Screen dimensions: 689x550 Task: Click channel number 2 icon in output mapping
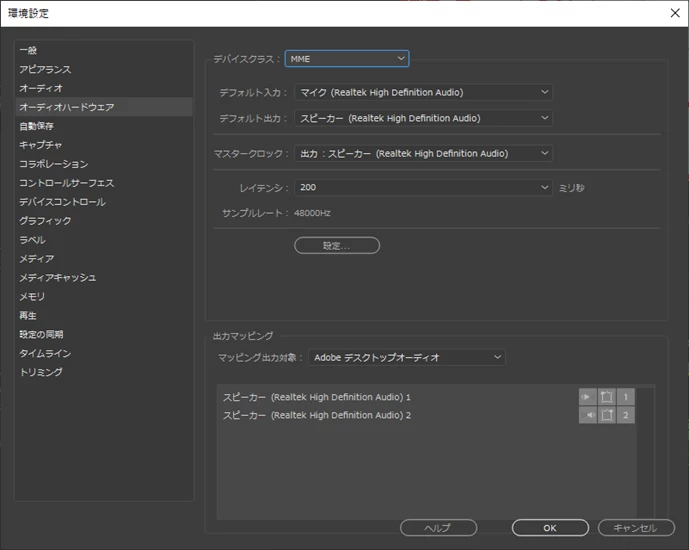click(625, 415)
